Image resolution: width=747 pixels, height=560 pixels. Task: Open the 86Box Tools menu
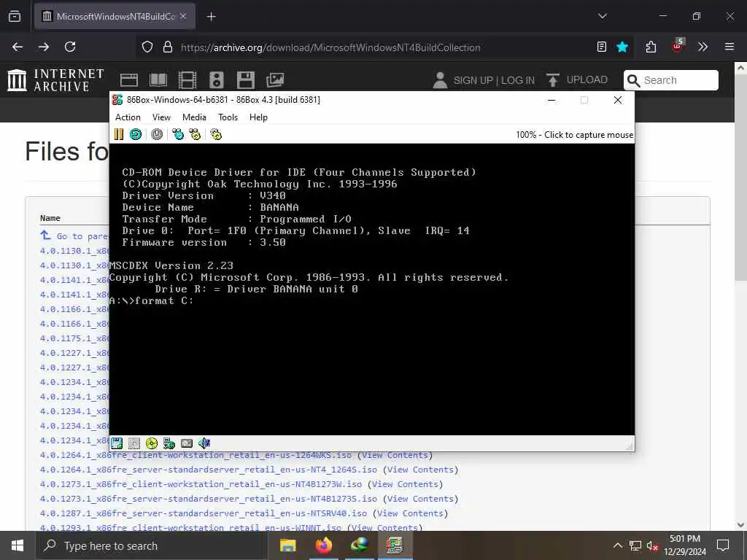pos(228,117)
